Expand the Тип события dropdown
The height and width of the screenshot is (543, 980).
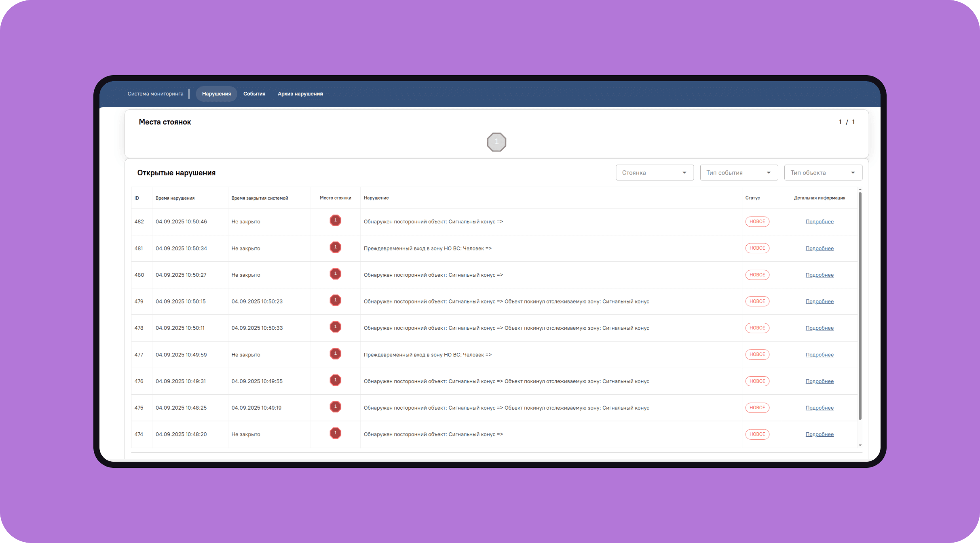pos(739,173)
